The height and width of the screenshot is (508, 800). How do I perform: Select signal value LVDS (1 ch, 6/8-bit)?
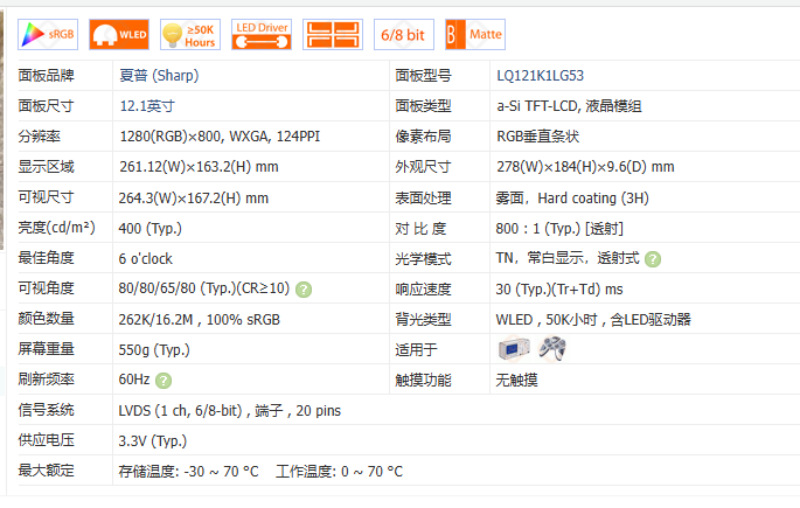tap(180, 411)
